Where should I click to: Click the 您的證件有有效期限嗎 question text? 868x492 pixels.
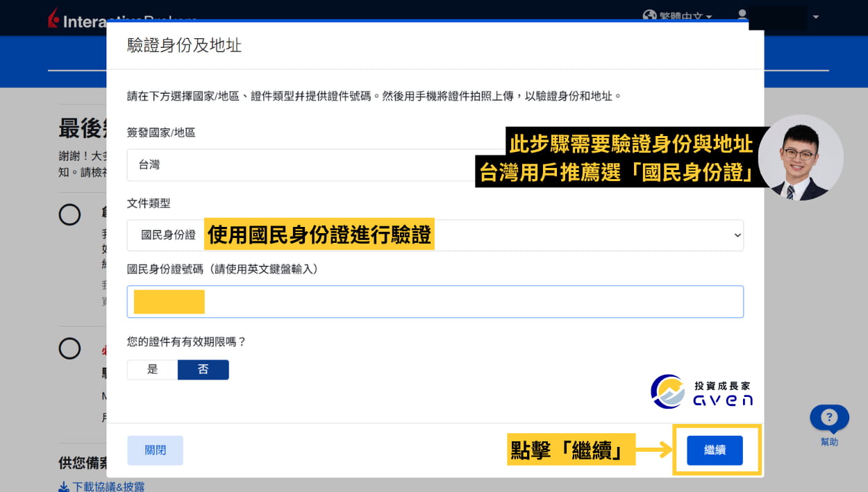[187, 341]
